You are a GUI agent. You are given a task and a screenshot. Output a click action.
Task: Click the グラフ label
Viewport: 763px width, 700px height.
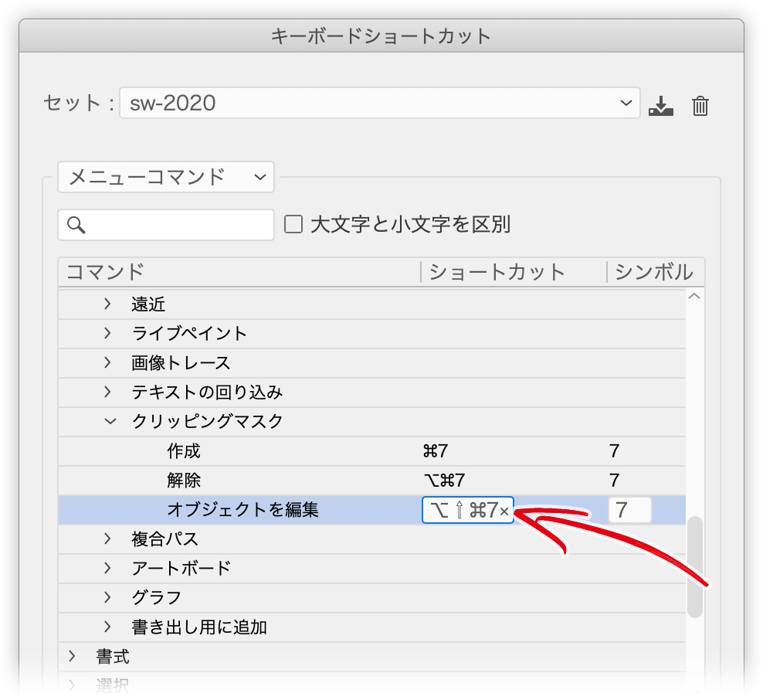(156, 597)
